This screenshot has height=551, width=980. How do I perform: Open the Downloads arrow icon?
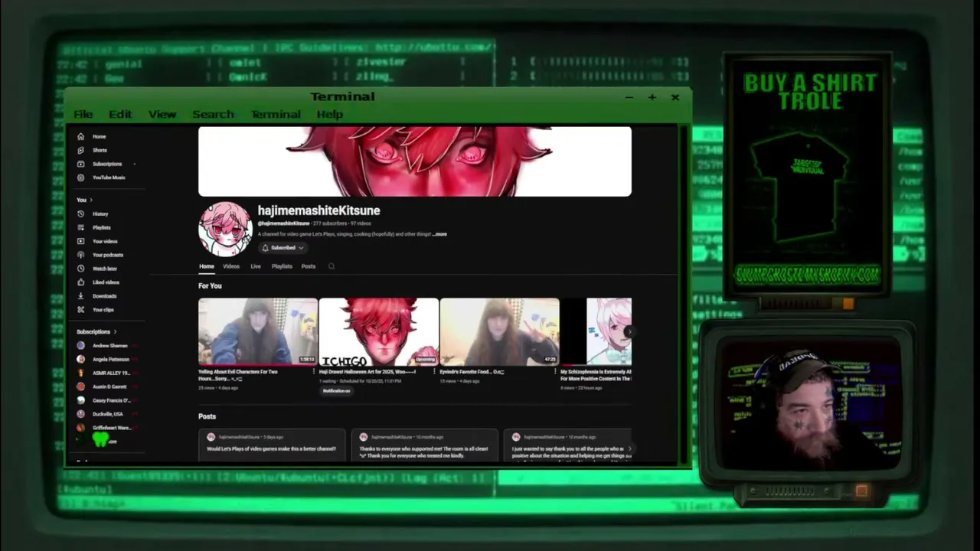click(x=80, y=296)
